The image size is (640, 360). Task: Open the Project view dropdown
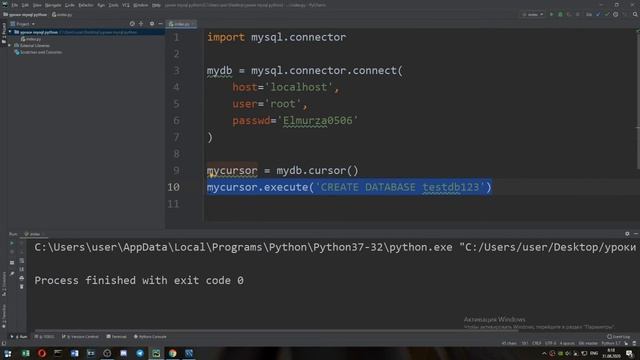pos(23,24)
